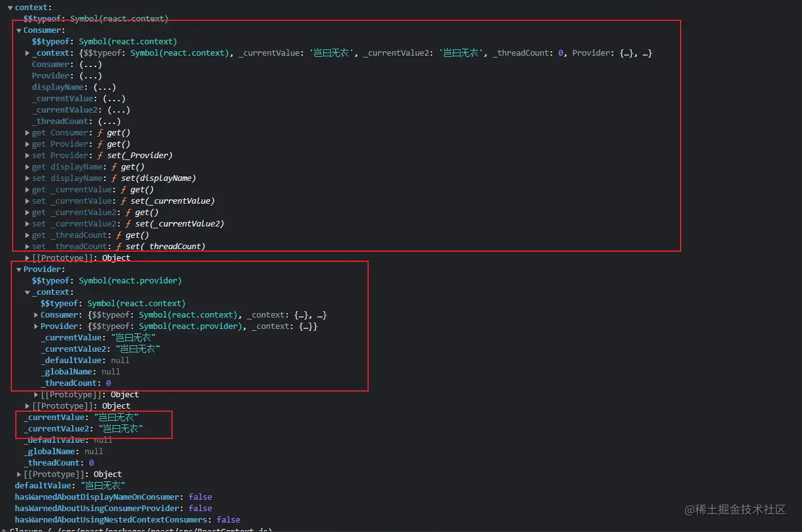The width and height of the screenshot is (802, 532).
Task: Expand get _currentValue2 getter row
Action: pyautogui.click(x=27, y=213)
